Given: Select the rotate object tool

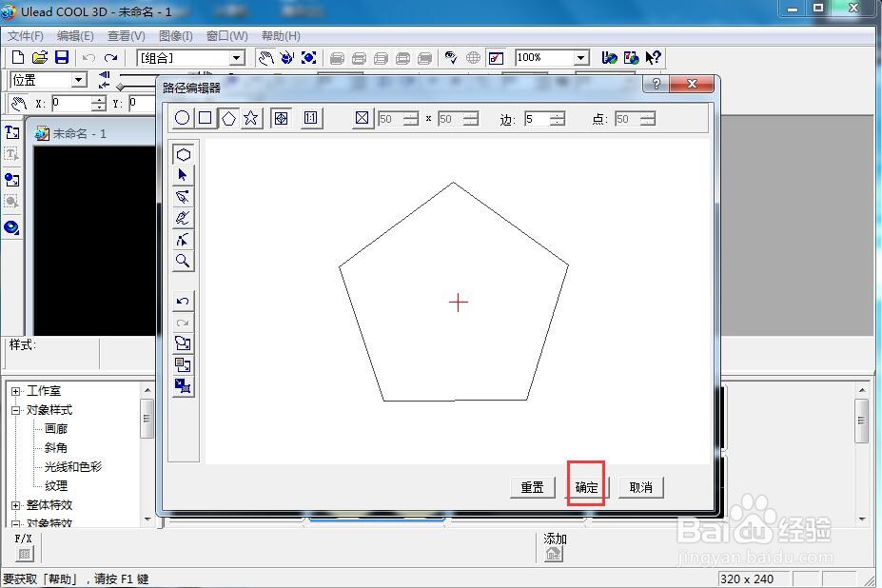Looking at the screenshot, I should click(x=287, y=57).
